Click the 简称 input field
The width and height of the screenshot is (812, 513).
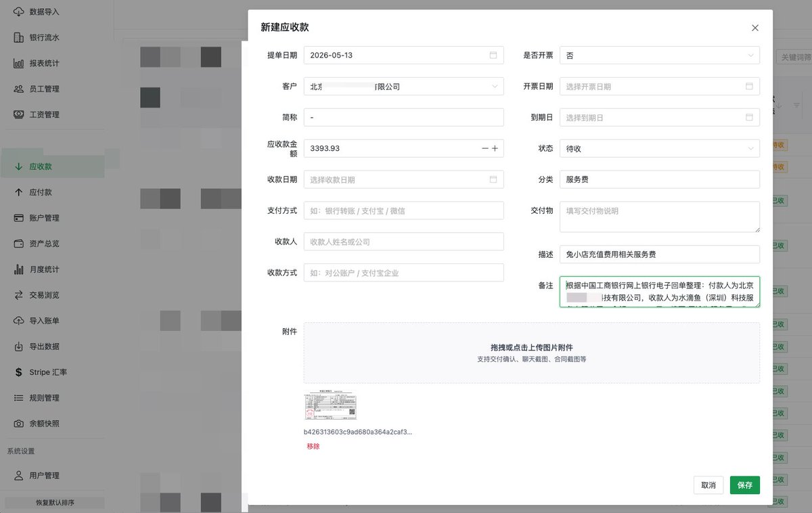click(x=404, y=118)
